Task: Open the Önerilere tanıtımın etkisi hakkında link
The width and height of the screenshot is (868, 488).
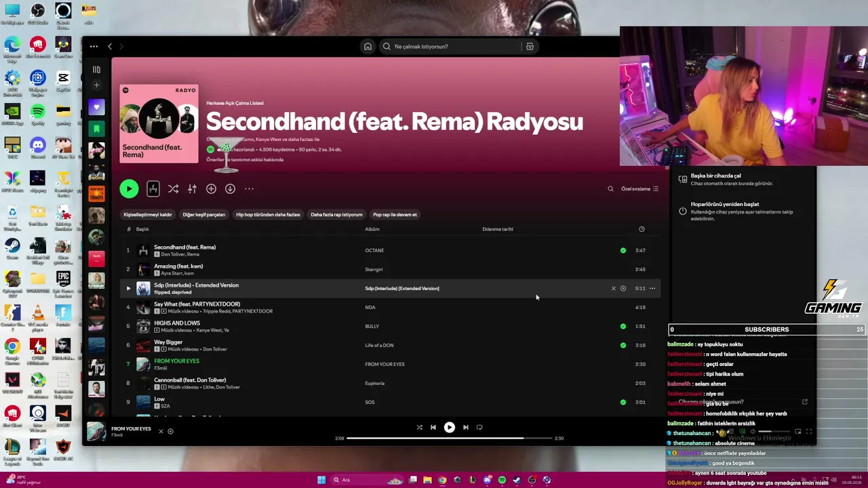Action: (245, 160)
